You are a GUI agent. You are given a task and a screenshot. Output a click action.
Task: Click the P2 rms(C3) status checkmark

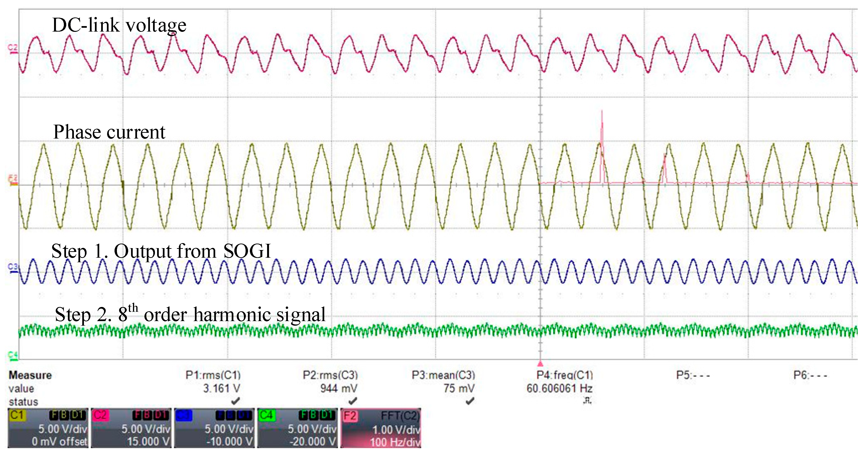352,401
